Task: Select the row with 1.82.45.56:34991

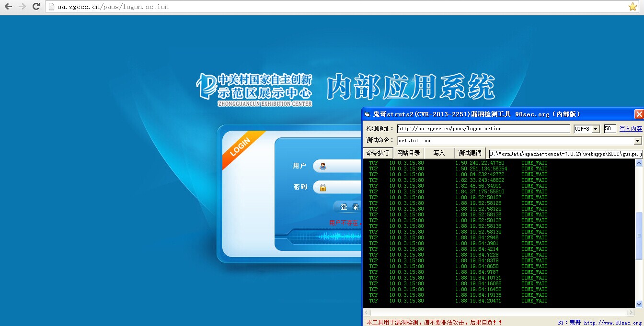Action: pyautogui.click(x=458, y=186)
